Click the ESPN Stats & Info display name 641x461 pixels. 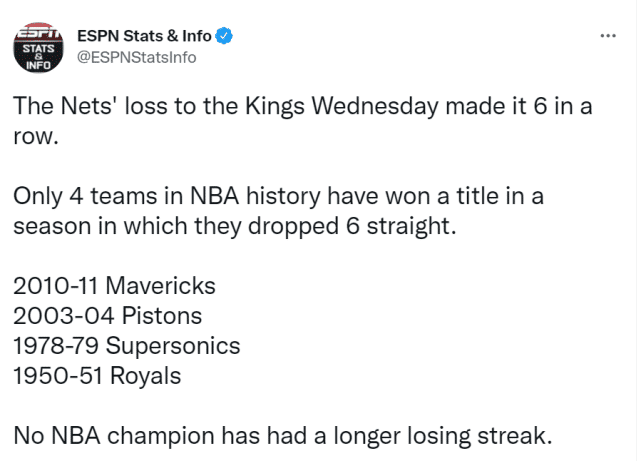(x=145, y=36)
